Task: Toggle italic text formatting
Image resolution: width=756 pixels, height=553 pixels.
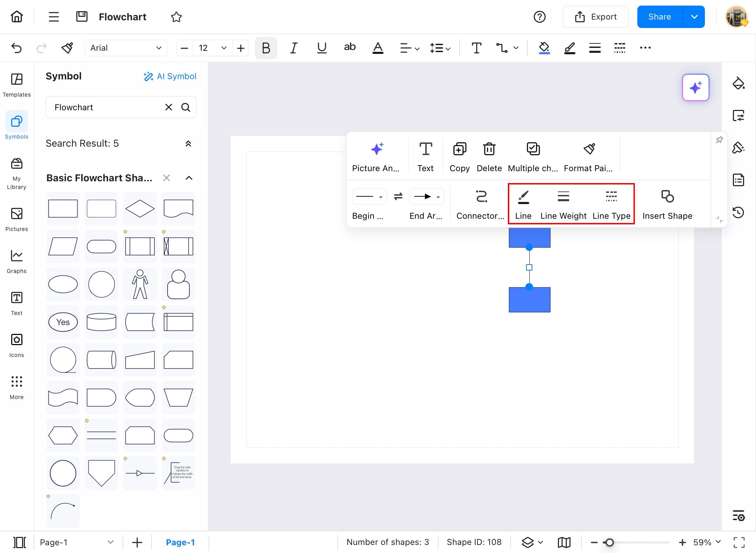Action: [x=294, y=48]
